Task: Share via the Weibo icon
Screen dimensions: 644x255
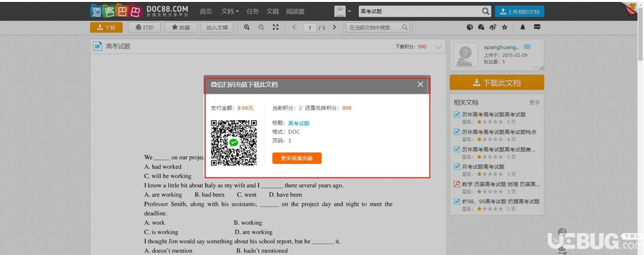Action: [493, 27]
